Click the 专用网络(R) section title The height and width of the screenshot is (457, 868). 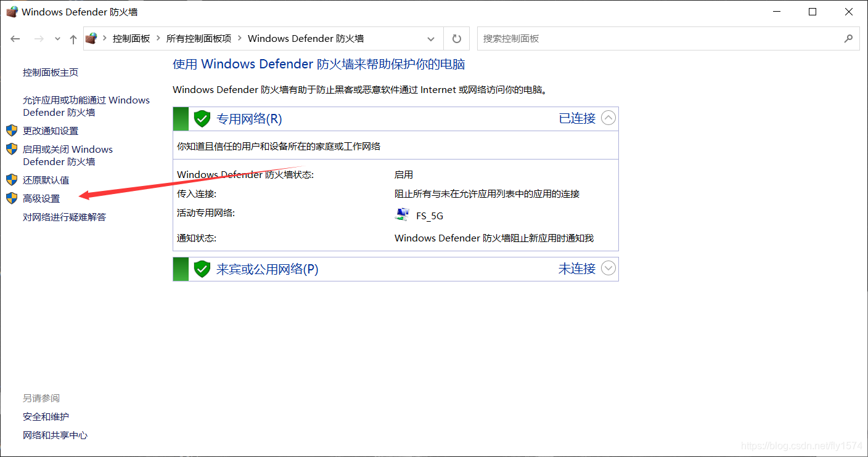coord(249,119)
